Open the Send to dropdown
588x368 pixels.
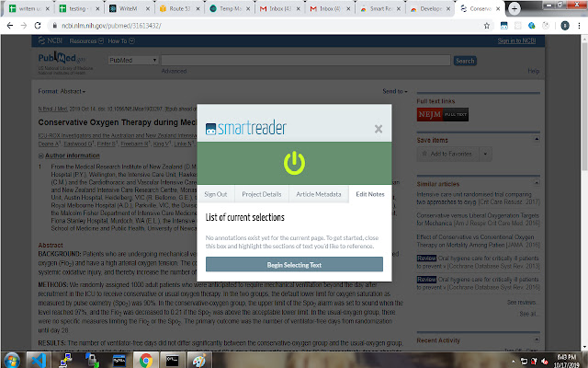click(x=395, y=91)
